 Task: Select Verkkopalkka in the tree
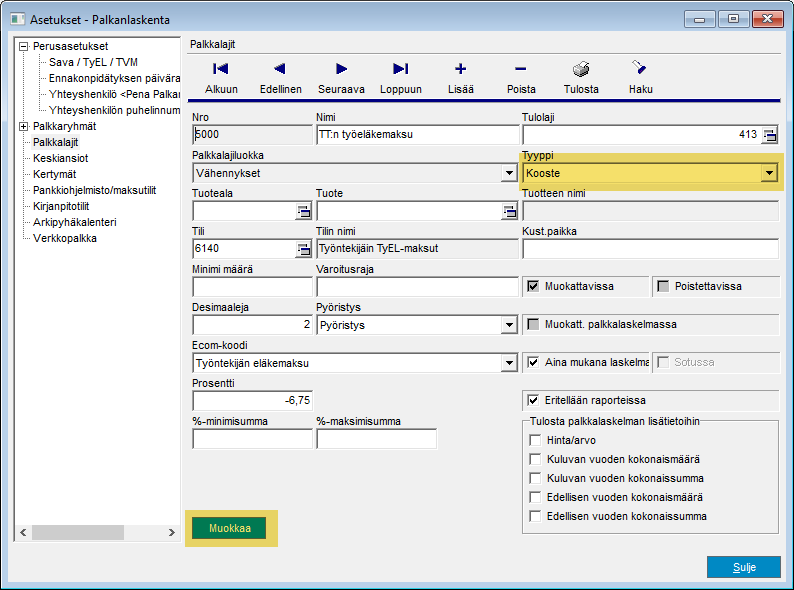click(64, 239)
